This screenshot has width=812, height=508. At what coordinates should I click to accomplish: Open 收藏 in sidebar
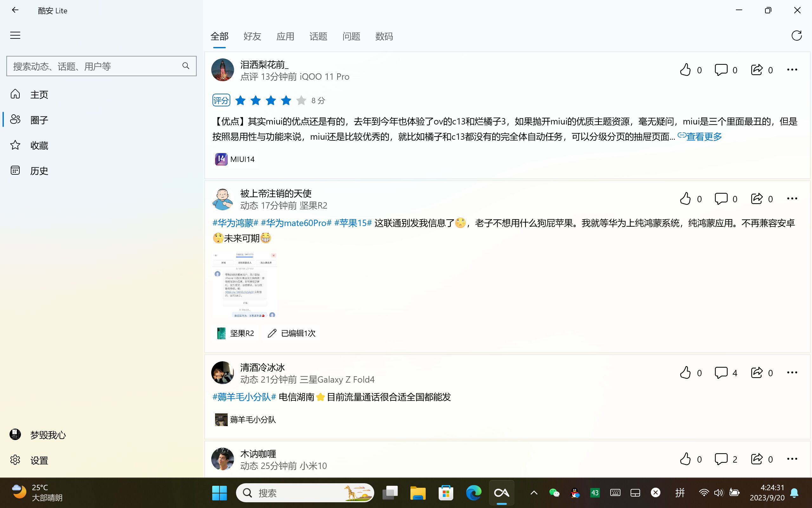coord(101,145)
